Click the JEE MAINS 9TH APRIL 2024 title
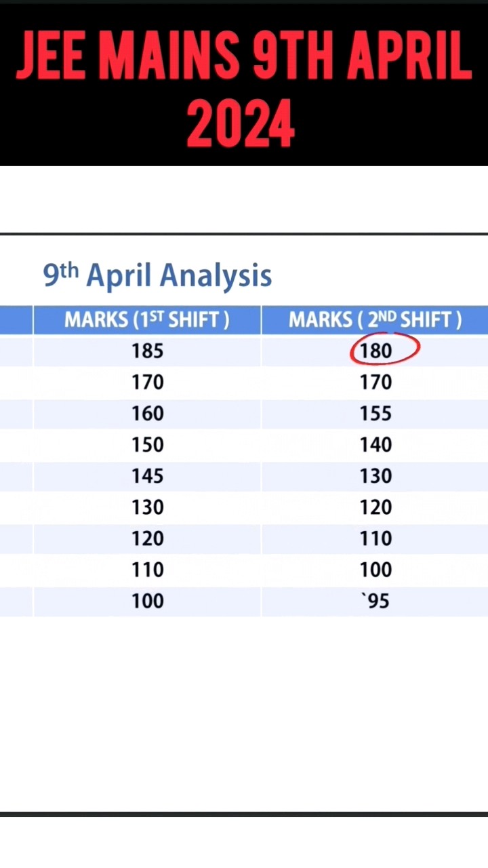The height and width of the screenshot is (868, 488). (x=243, y=85)
